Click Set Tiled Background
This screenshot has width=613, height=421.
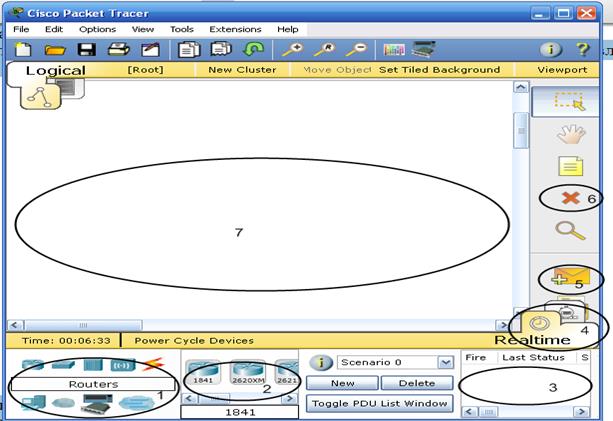(x=439, y=70)
